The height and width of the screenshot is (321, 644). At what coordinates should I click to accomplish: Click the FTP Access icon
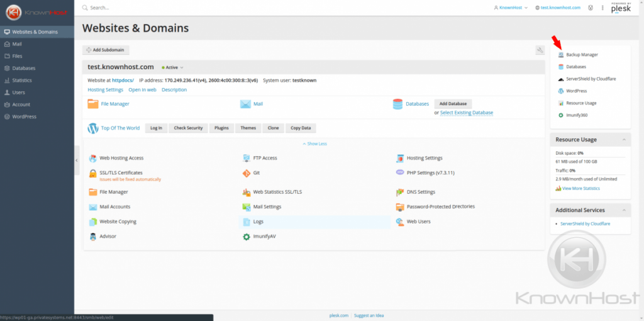[247, 158]
